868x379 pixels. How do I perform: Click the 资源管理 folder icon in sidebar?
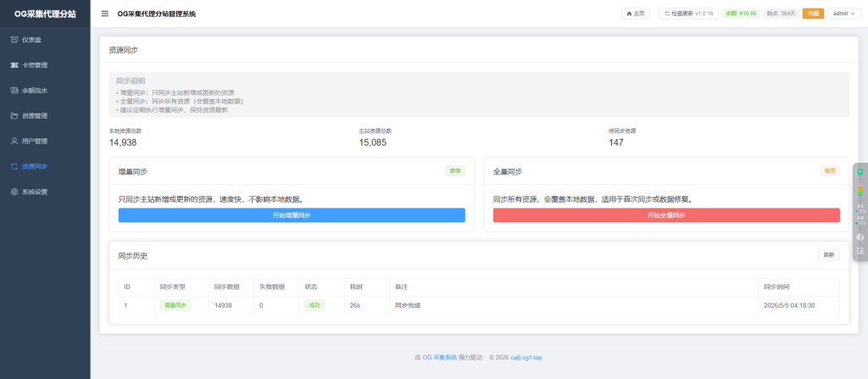click(x=14, y=116)
